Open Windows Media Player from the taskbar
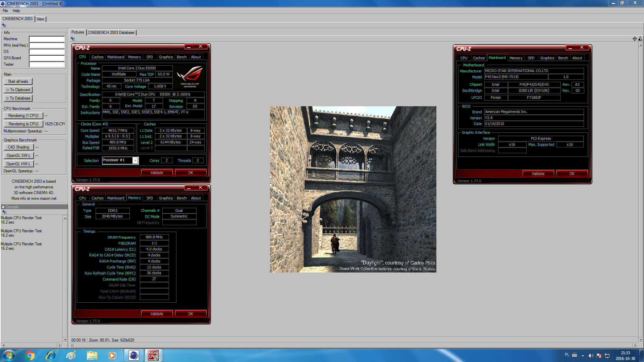This screenshot has height=362, width=644. click(112, 355)
